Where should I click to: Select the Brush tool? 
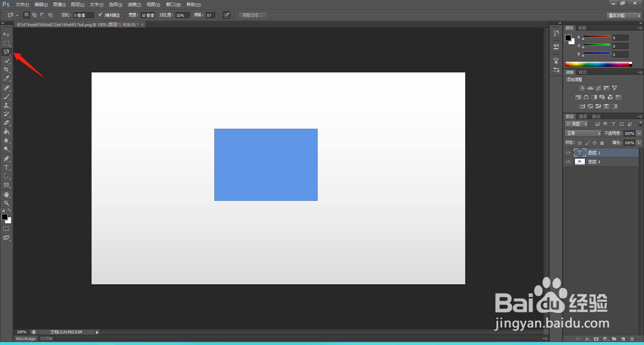pyautogui.click(x=6, y=97)
